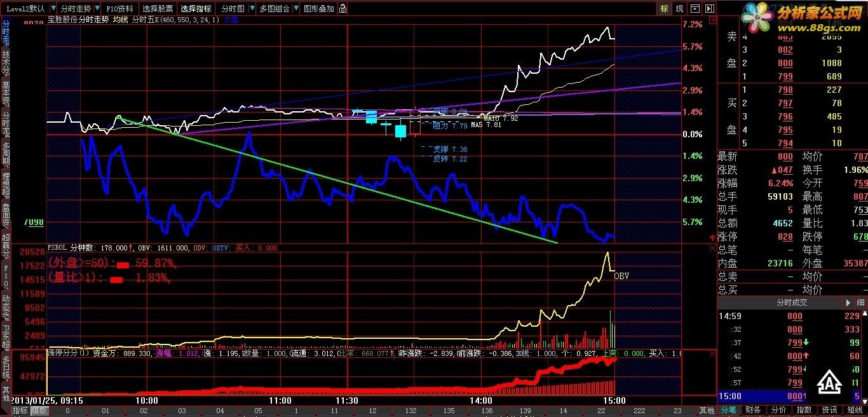Open 多日统 sidebar tab

click(x=6, y=368)
